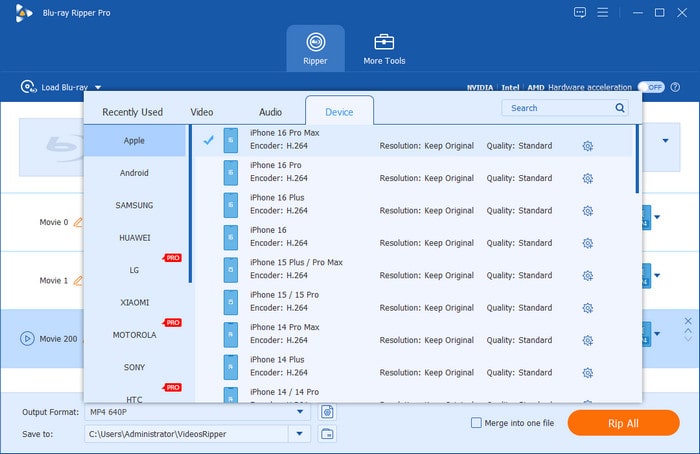Check the Merge into one file box
The width and height of the screenshot is (700, 454).
(477, 423)
